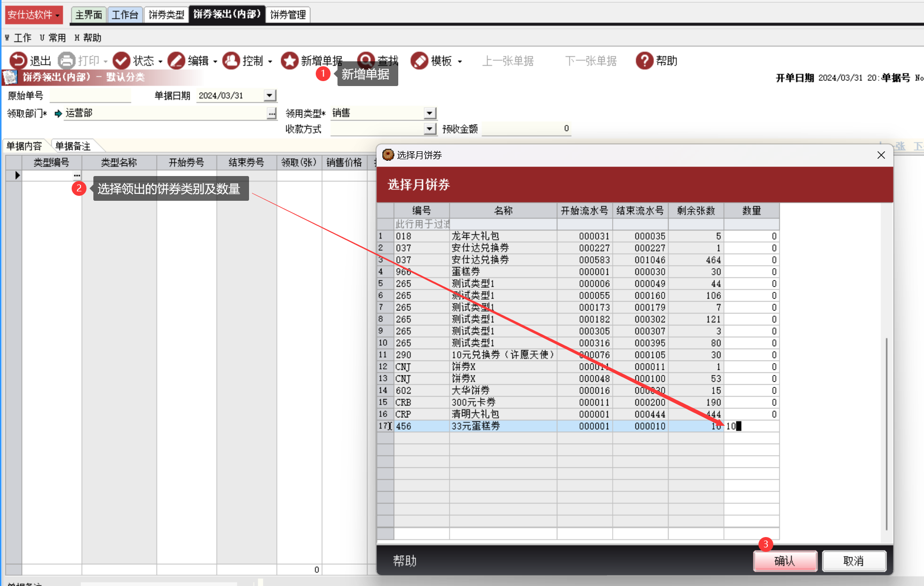The height and width of the screenshot is (586, 924).
Task: Click the 剩余张数 column header
Action: tap(696, 211)
